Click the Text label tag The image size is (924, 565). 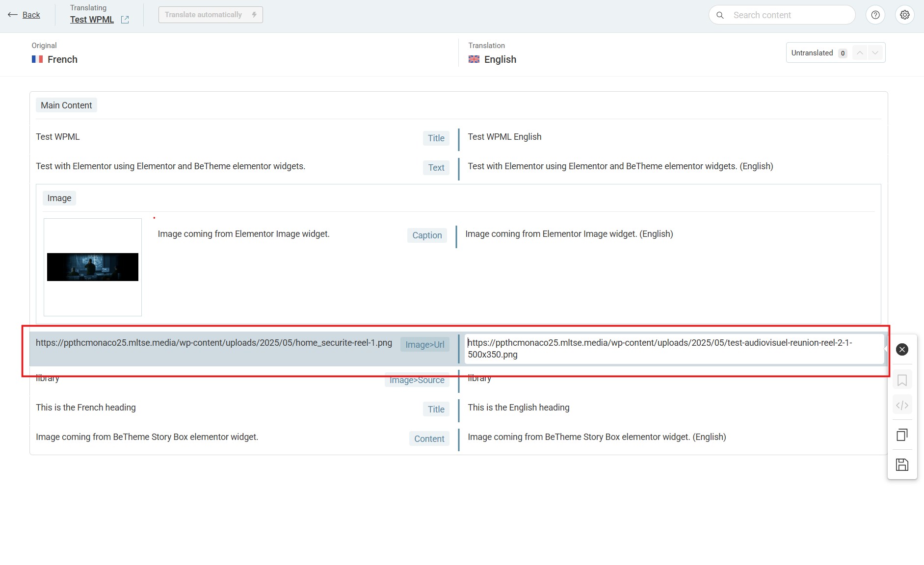point(436,168)
